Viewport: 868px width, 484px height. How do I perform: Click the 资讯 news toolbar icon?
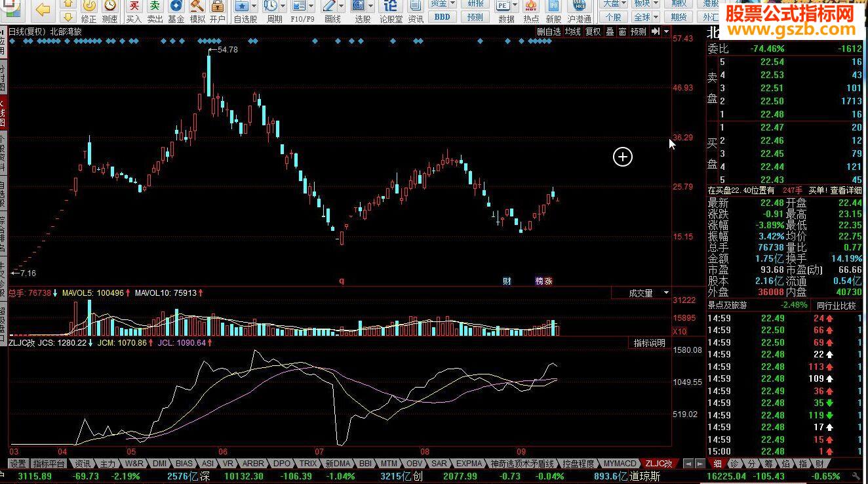click(x=416, y=12)
